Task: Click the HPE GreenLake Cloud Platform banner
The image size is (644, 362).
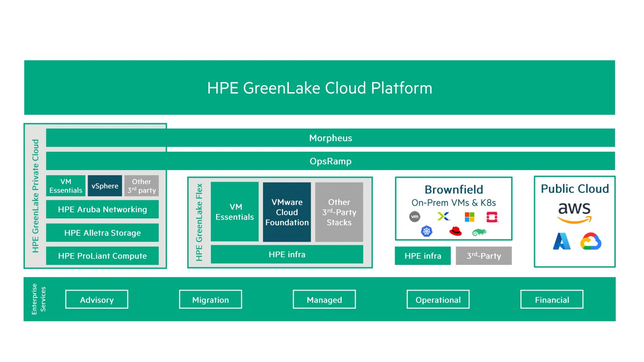Action: (x=320, y=88)
